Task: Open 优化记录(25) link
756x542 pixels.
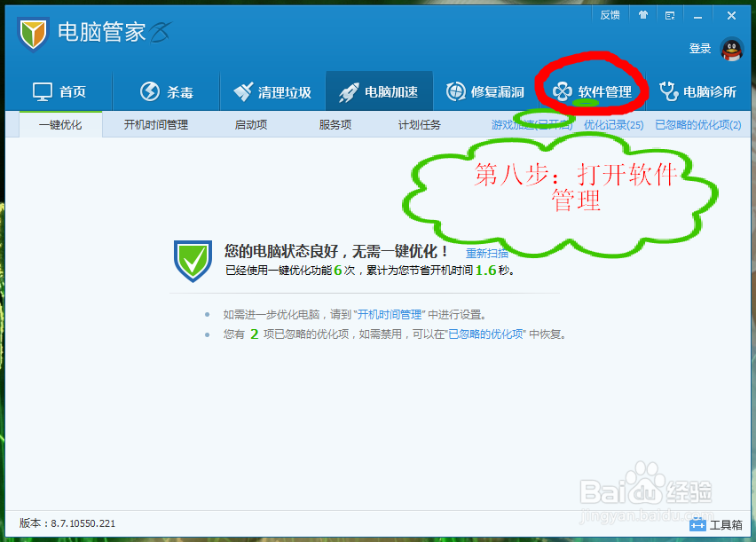Action: pos(614,125)
